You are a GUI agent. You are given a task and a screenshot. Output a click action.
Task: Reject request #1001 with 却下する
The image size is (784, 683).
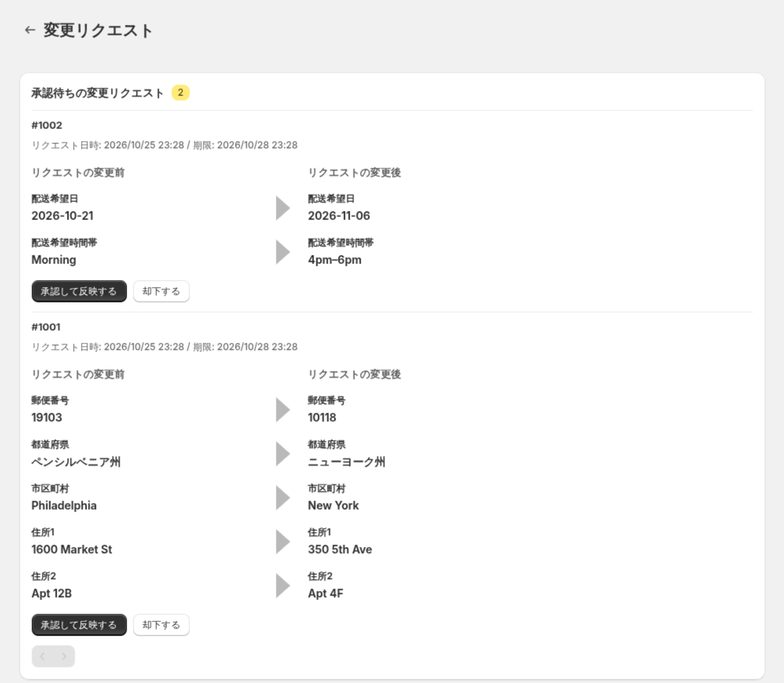(161, 625)
